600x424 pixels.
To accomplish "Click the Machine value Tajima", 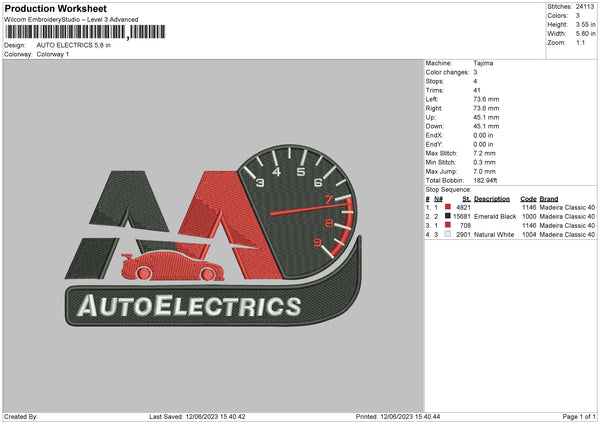I will tap(483, 63).
